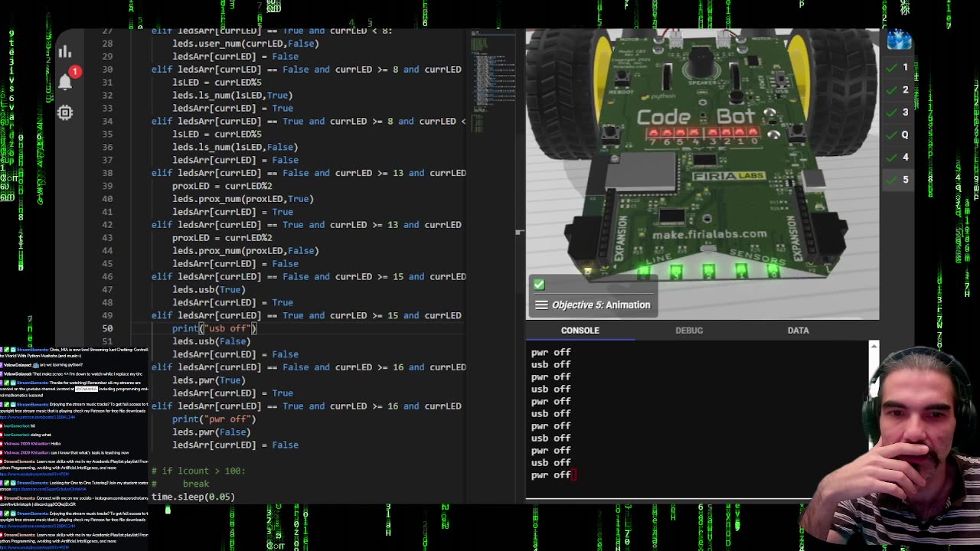Image resolution: width=980 pixels, height=551 pixels.
Task: Click the make.firialabs.com text on the board
Action: [709, 234]
